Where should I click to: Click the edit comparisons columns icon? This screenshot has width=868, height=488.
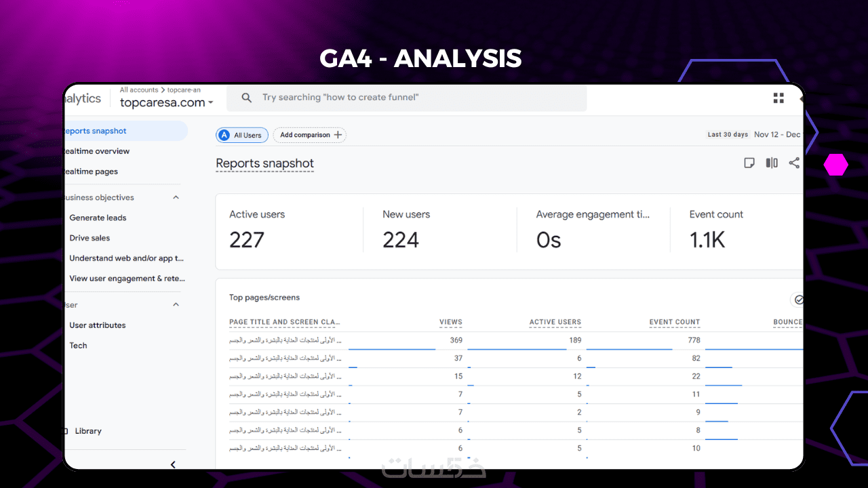pyautogui.click(x=772, y=163)
